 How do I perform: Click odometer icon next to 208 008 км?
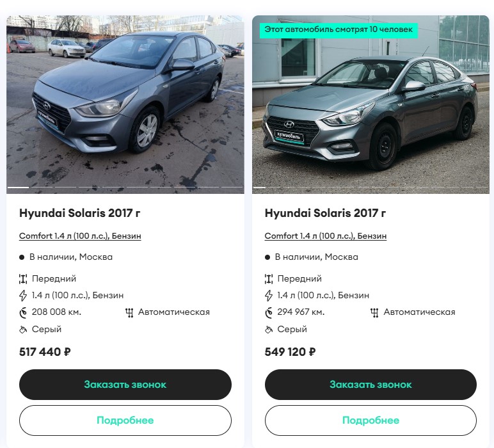click(x=23, y=312)
